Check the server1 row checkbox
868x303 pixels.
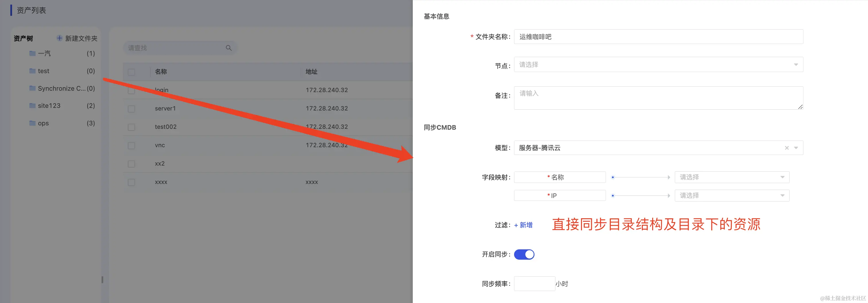(x=131, y=109)
